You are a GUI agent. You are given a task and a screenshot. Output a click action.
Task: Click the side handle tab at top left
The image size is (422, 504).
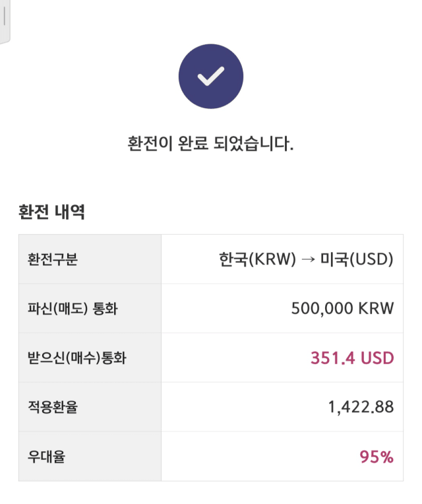click(x=5, y=21)
